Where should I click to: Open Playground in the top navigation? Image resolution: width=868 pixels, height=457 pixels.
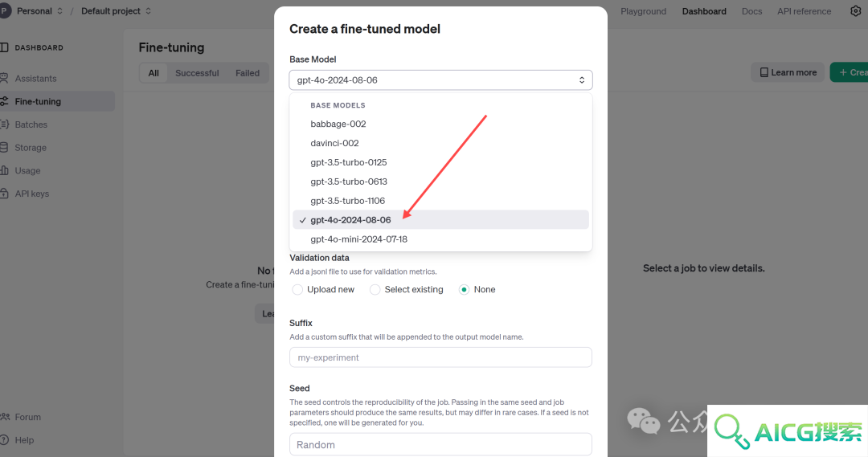pos(643,11)
